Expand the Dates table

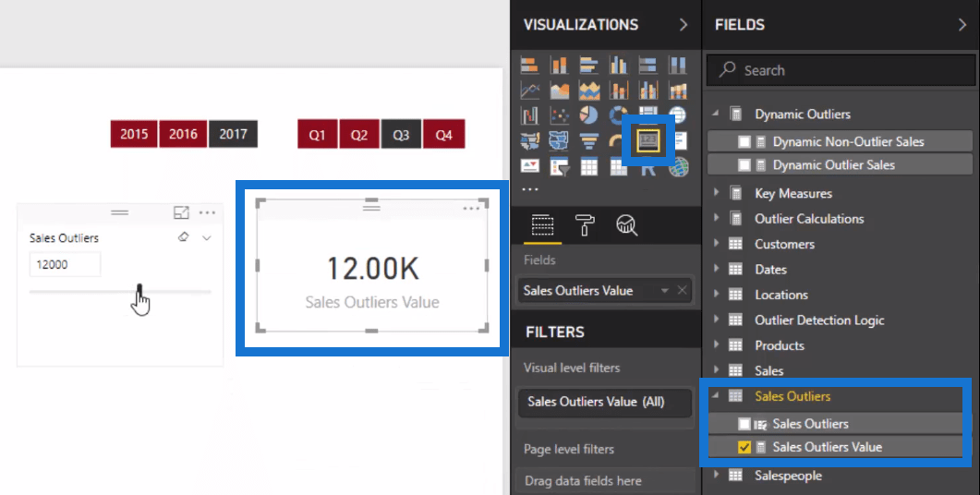coord(716,269)
